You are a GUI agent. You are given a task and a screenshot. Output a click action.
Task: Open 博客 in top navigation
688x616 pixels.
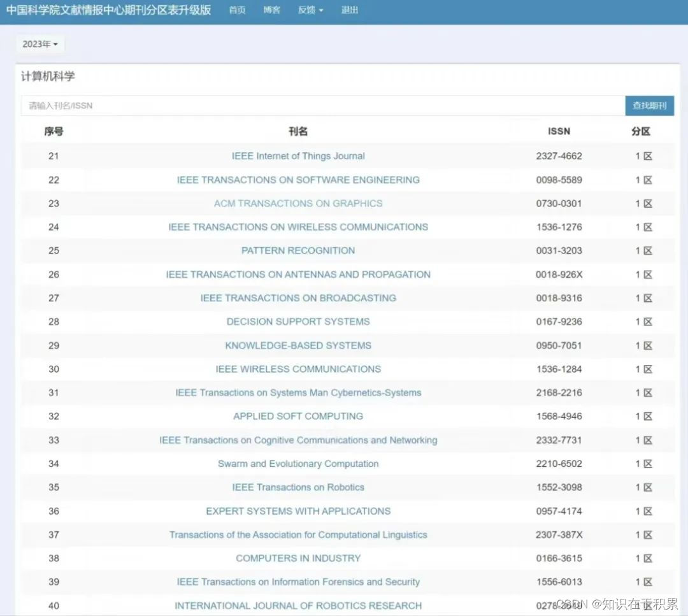point(271,10)
